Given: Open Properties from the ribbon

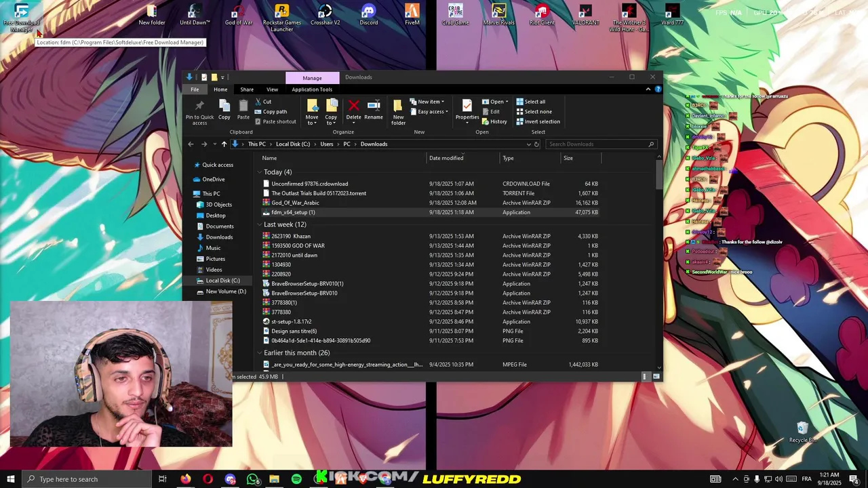Looking at the screenshot, I should click(x=467, y=110).
